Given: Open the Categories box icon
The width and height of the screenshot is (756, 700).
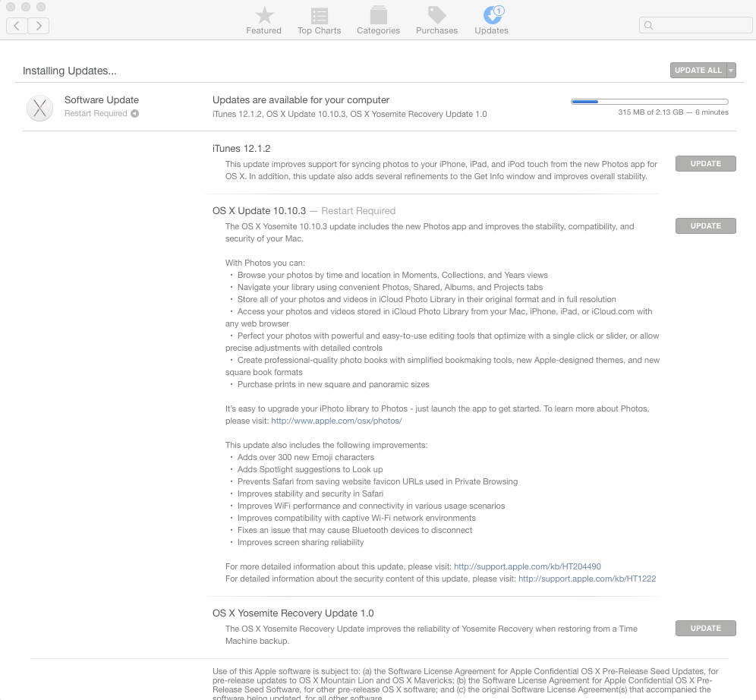Looking at the screenshot, I should (379, 15).
